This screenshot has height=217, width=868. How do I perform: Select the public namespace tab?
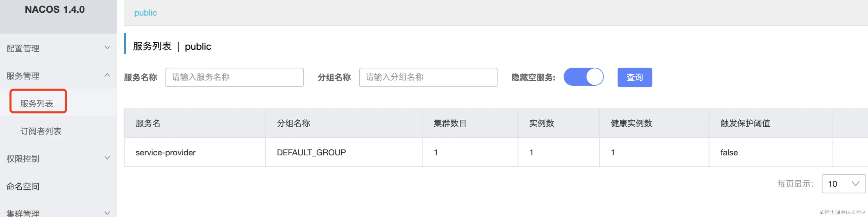pos(145,13)
